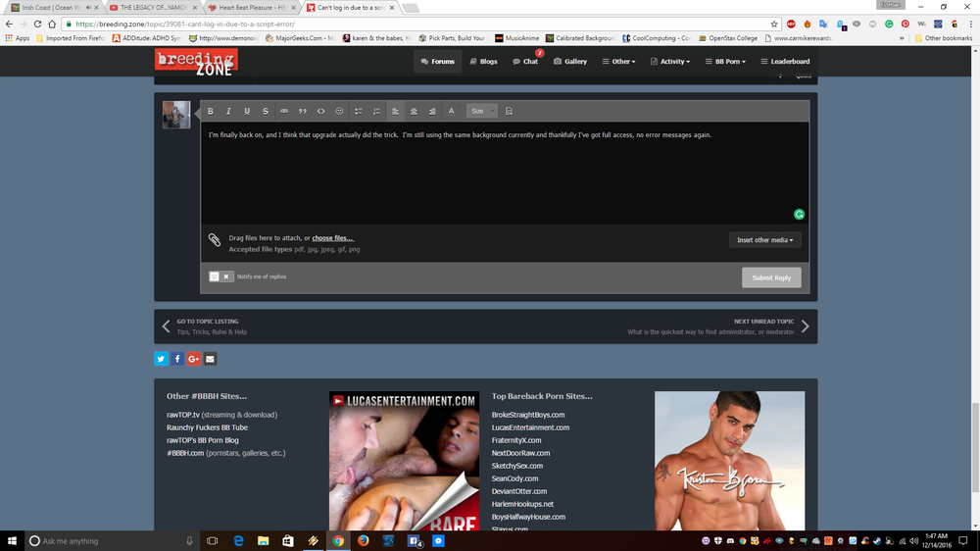Open the Leaderboard page

(x=785, y=62)
